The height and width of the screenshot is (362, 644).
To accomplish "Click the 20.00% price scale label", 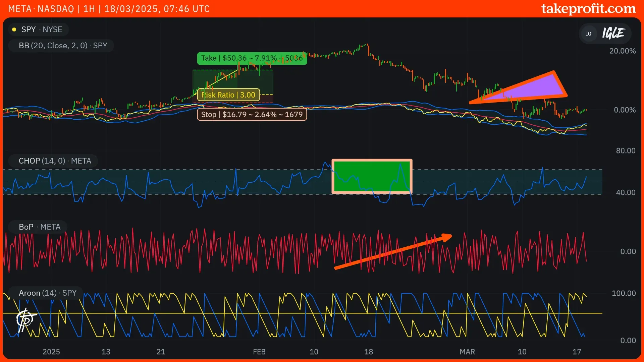I will 622,51.
